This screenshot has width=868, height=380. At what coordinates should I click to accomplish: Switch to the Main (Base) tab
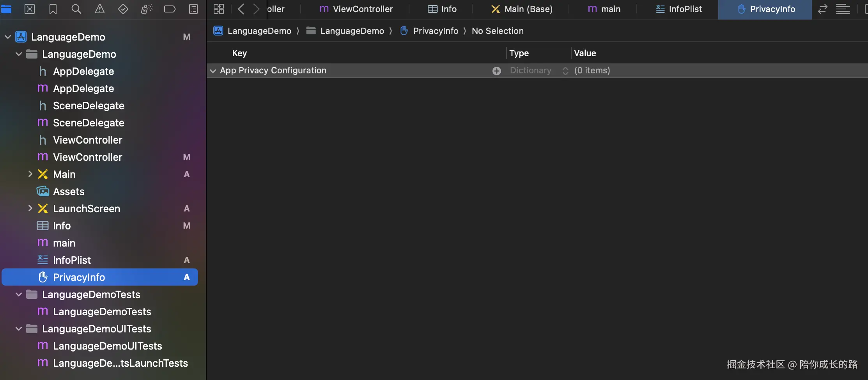click(521, 9)
